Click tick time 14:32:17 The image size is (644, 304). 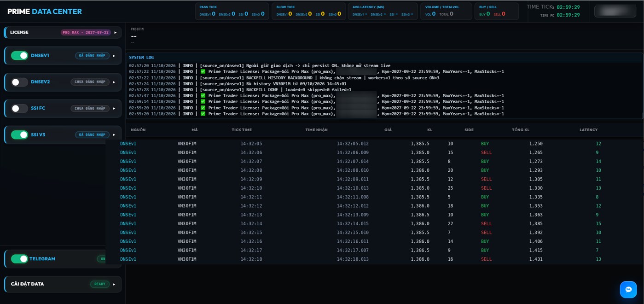click(x=251, y=251)
